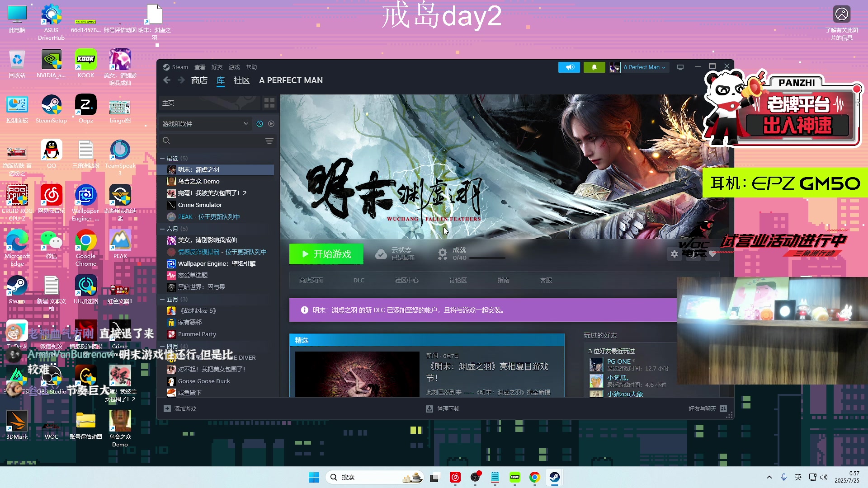Add the game to favorites with the heart

[x=712, y=254]
